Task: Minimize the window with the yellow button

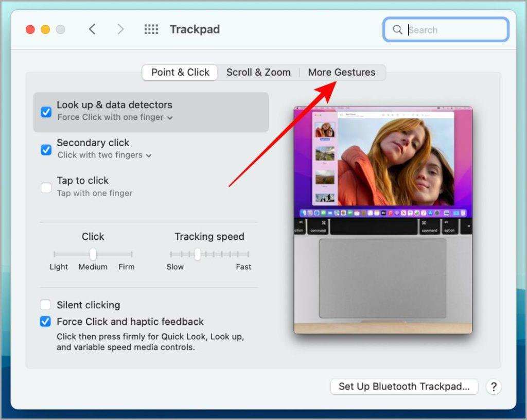Action: [x=45, y=29]
